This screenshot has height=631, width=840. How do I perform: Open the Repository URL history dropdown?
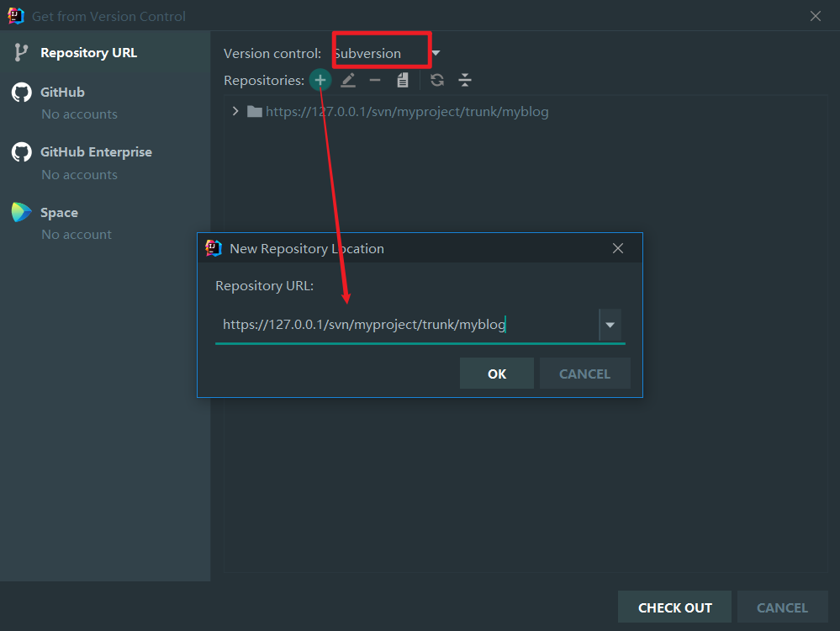coord(610,325)
